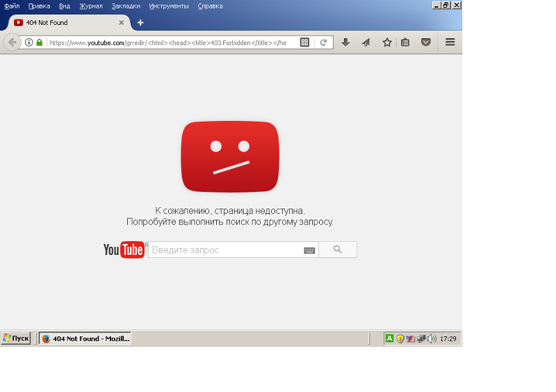556x392 pixels.
Task: Open the virtual keyboard icon in search
Action: point(309,250)
